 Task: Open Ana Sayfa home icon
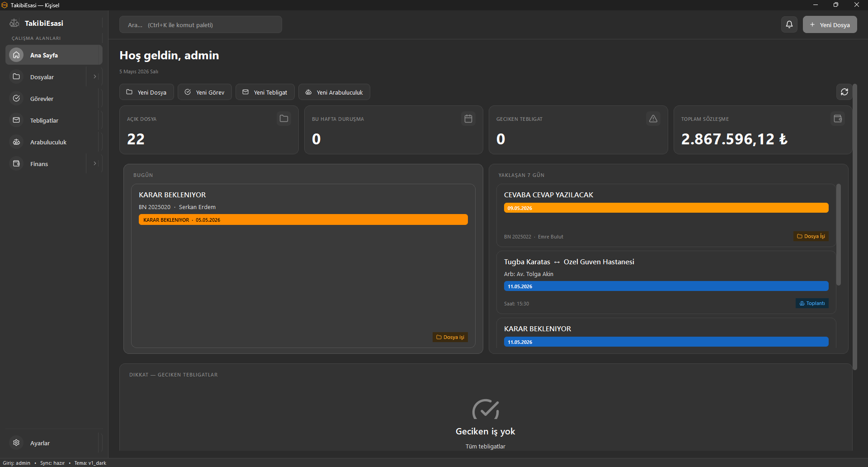pyautogui.click(x=16, y=55)
